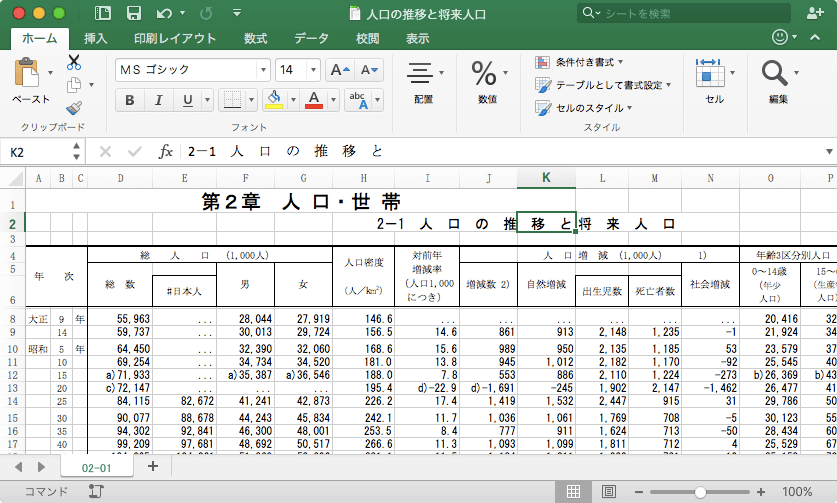Apply red font color A
Viewport: 837px width, 503px height.
pos(314,100)
